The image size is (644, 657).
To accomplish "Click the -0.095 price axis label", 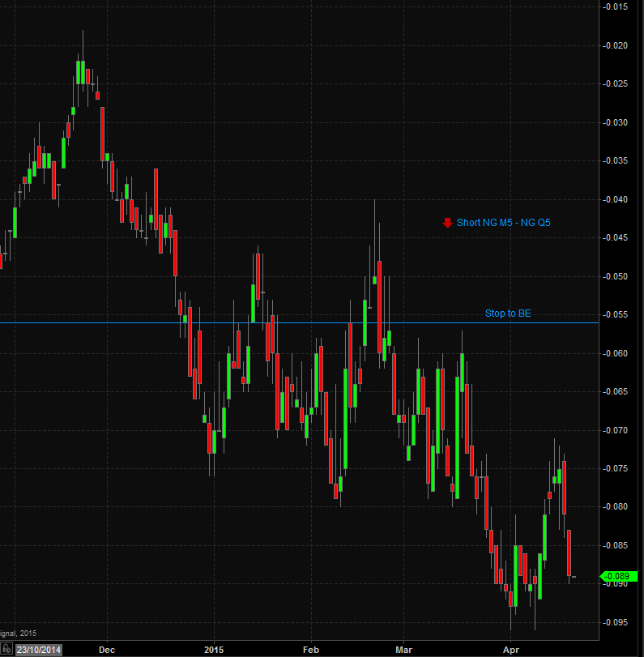I will (x=616, y=622).
